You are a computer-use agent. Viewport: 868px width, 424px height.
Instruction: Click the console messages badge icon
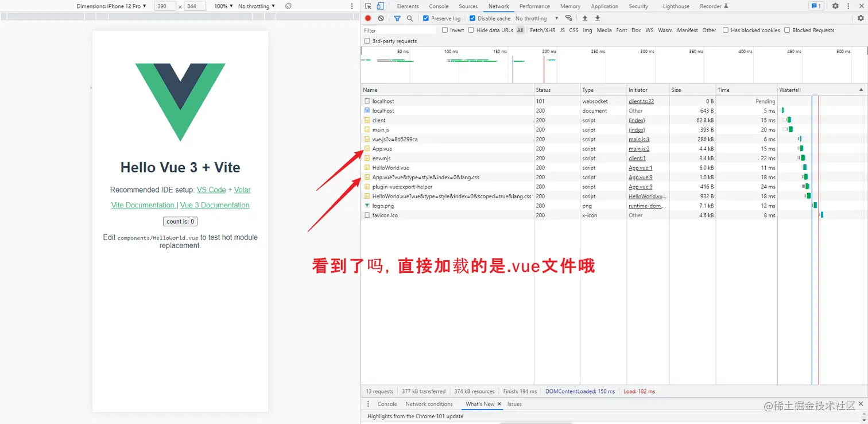coord(816,6)
